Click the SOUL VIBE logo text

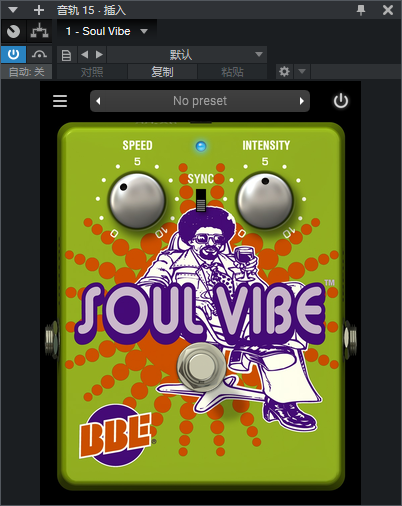[201, 313]
